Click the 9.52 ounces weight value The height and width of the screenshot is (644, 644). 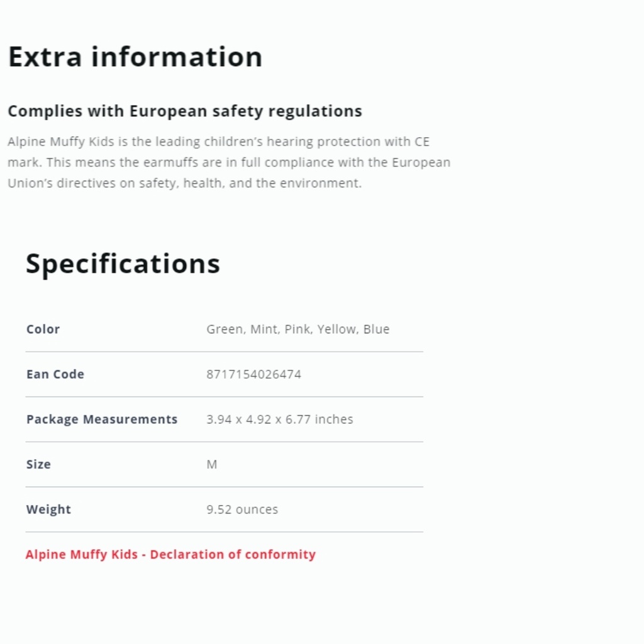(242, 509)
